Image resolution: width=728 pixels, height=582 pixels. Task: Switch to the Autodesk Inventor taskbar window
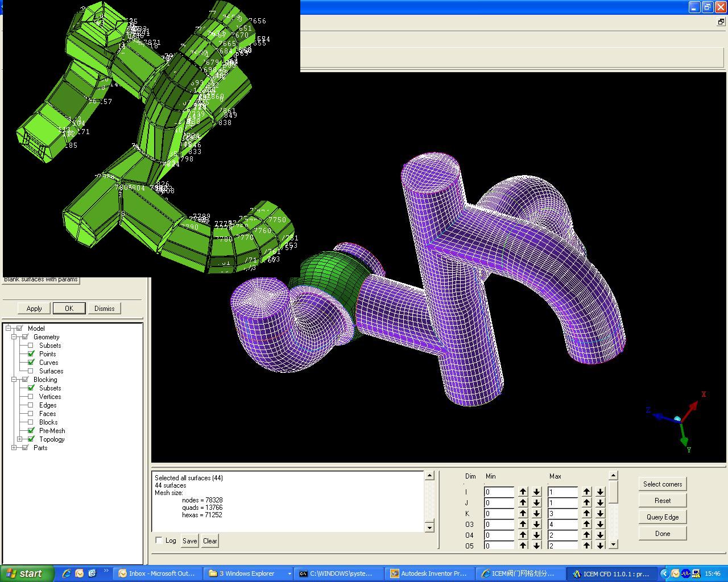tap(428, 573)
